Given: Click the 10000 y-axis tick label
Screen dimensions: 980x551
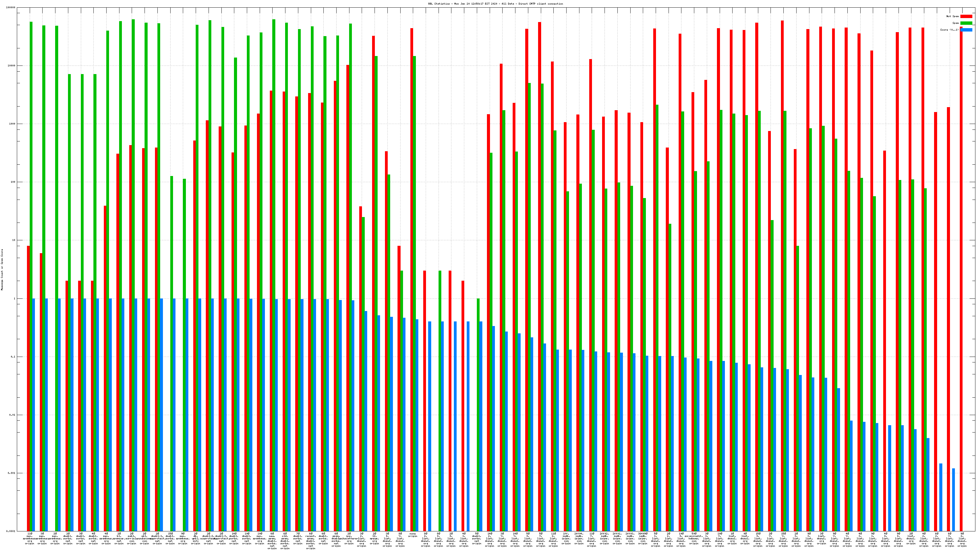Looking at the screenshot, I should (12, 66).
